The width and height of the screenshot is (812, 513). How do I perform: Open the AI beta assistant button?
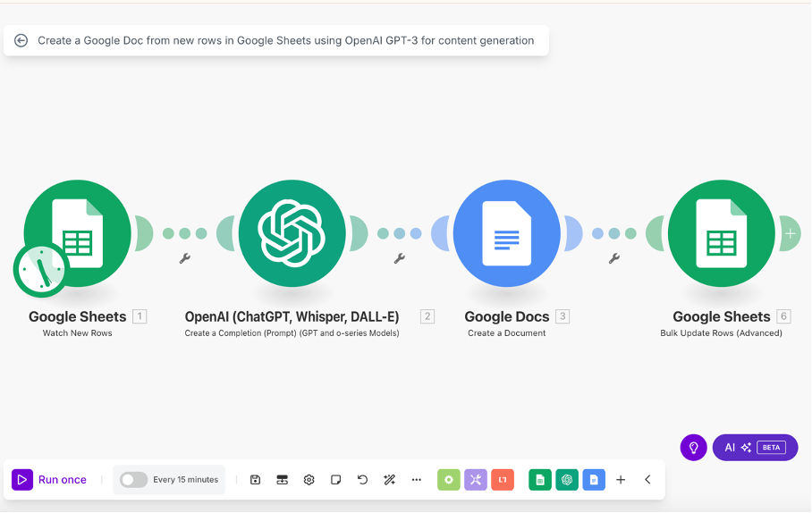tap(755, 447)
